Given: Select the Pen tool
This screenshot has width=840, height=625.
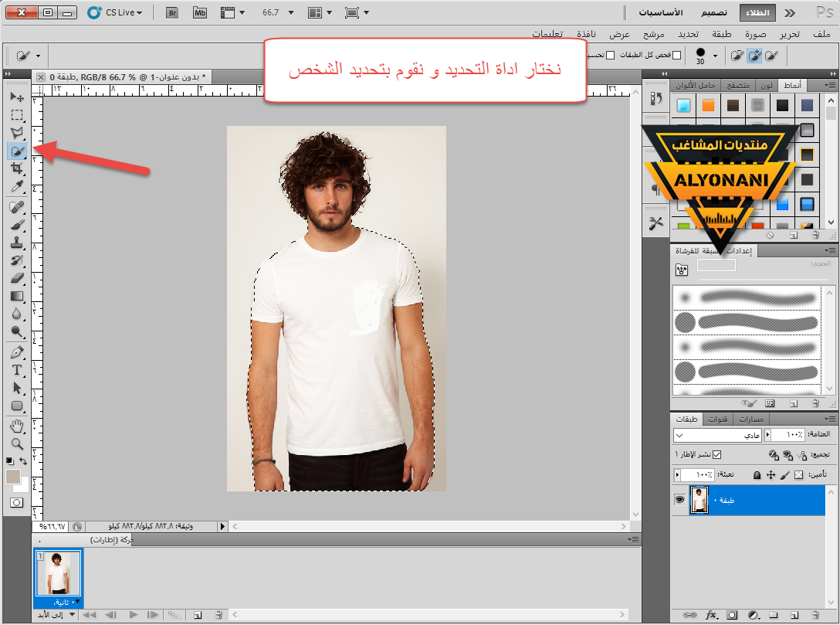Looking at the screenshot, I should 17,352.
